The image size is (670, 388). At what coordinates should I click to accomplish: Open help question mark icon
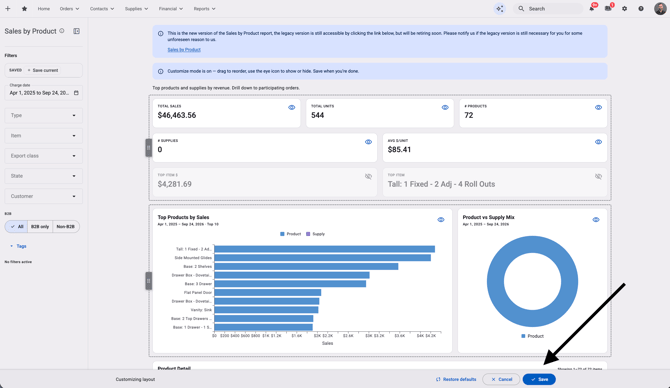641,9
